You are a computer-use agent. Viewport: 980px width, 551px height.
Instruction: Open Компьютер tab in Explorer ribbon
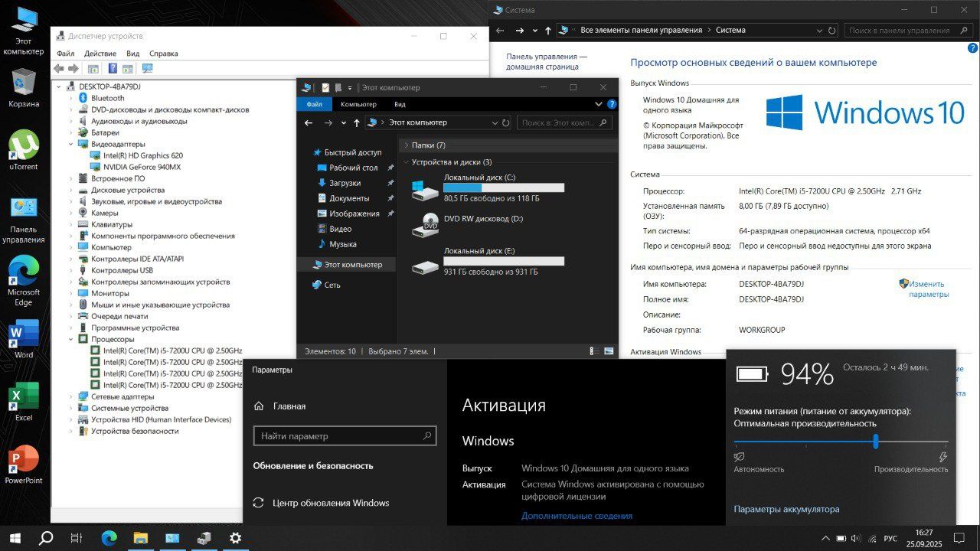point(358,104)
